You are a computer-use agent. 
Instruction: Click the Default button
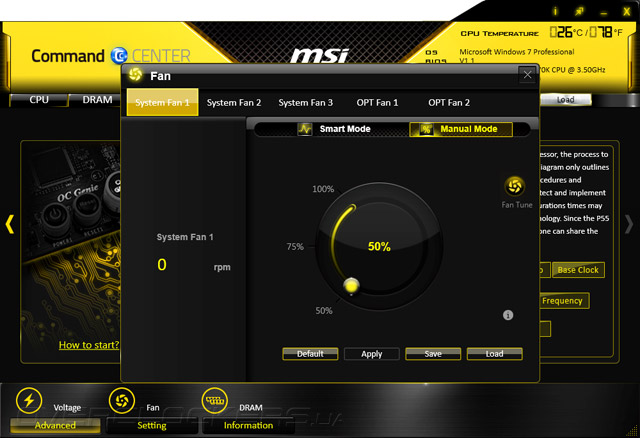[310, 354]
